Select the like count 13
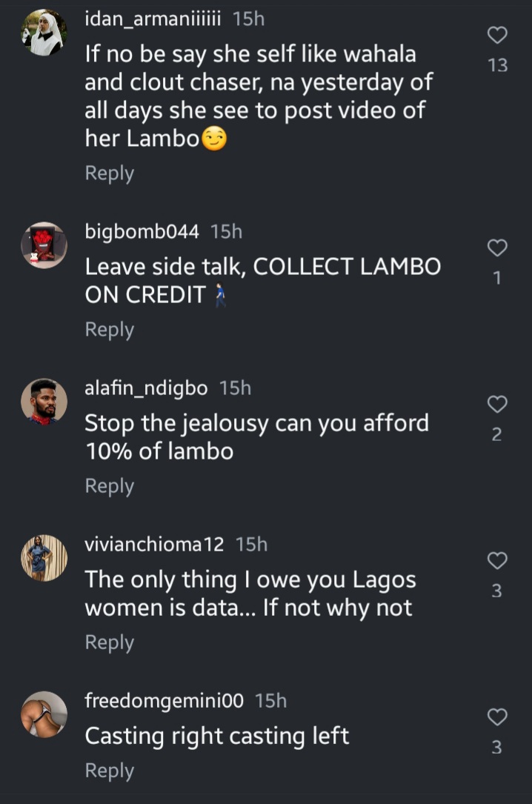 pos(497,65)
